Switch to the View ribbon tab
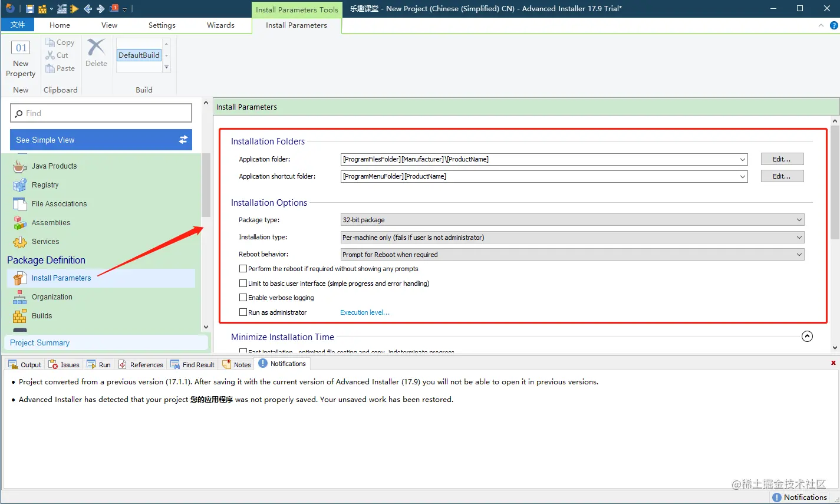 click(109, 25)
